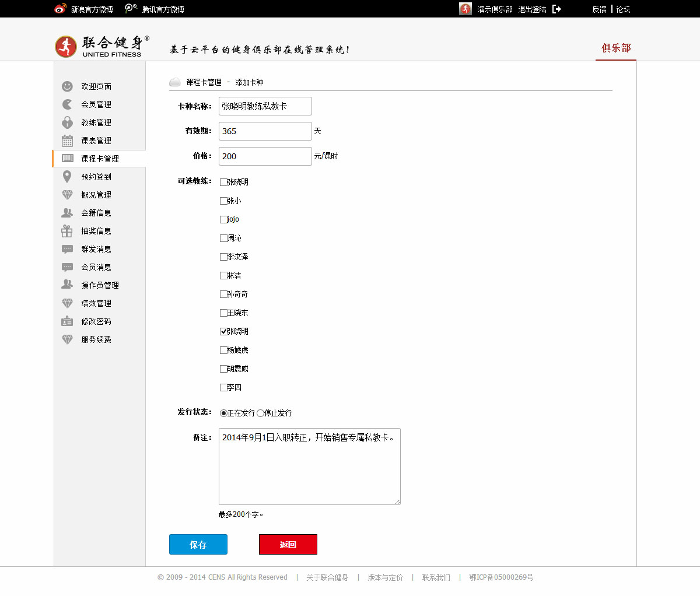Click the 价格 input field
Image resolution: width=700 pixels, height=596 pixels.
[x=265, y=156]
